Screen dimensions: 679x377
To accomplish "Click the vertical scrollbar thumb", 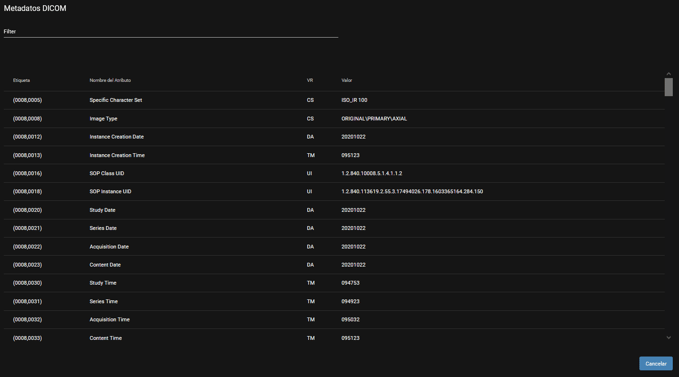I will tap(669, 87).
